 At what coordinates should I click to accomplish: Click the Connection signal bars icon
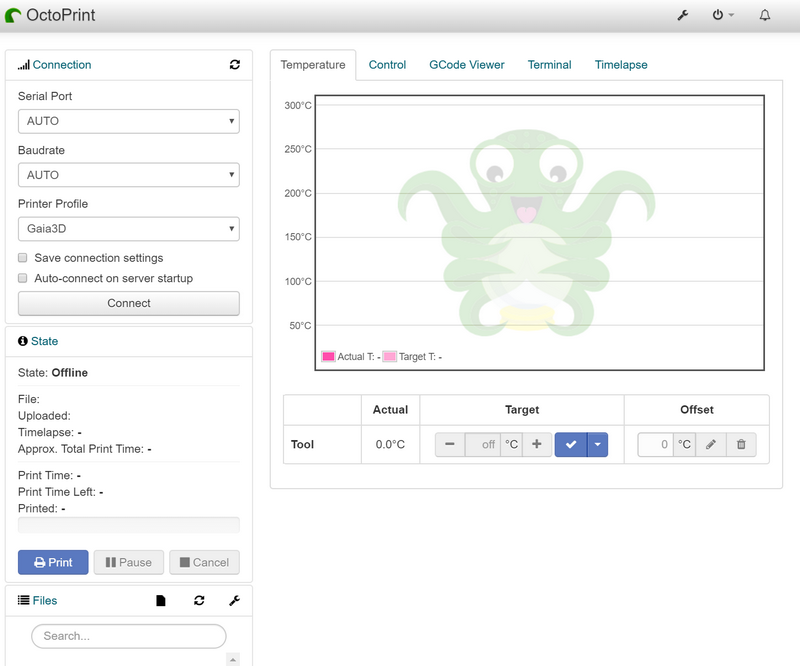23,65
